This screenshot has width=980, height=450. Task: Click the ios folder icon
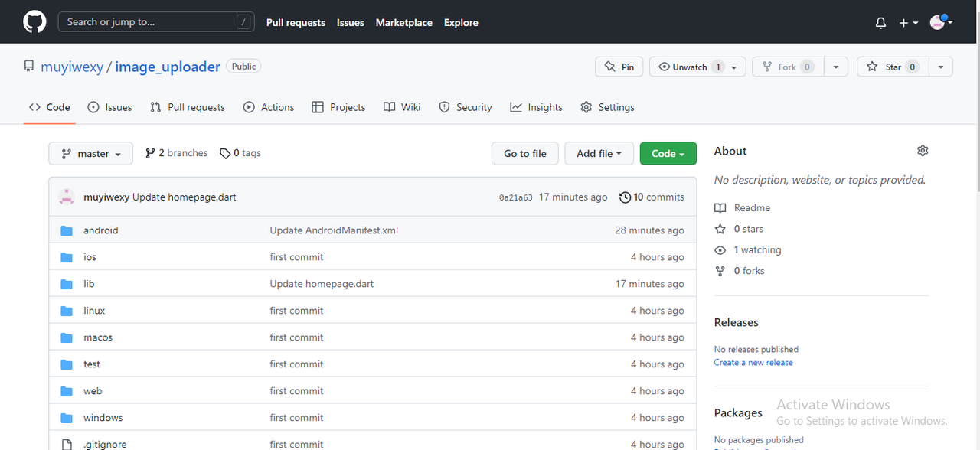click(67, 257)
